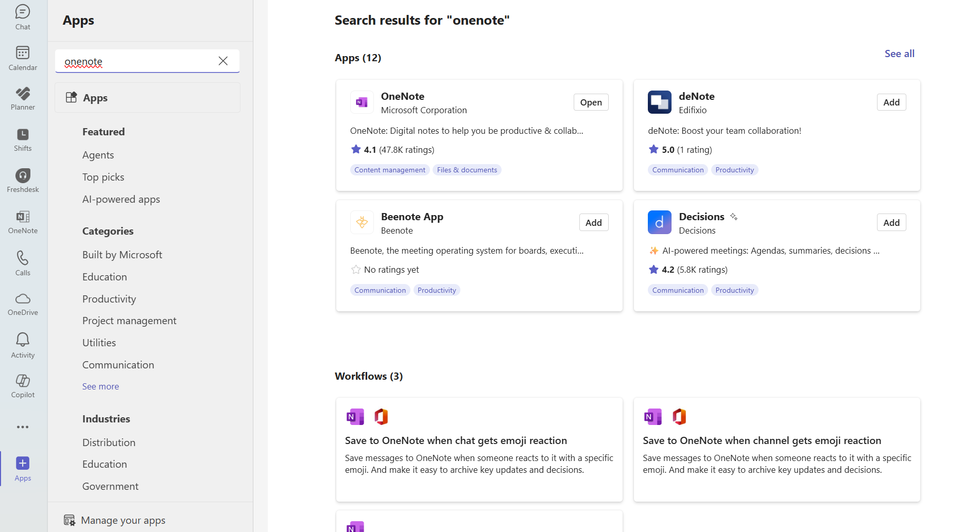
Task: Clear the onenote search text
Action: 223,61
